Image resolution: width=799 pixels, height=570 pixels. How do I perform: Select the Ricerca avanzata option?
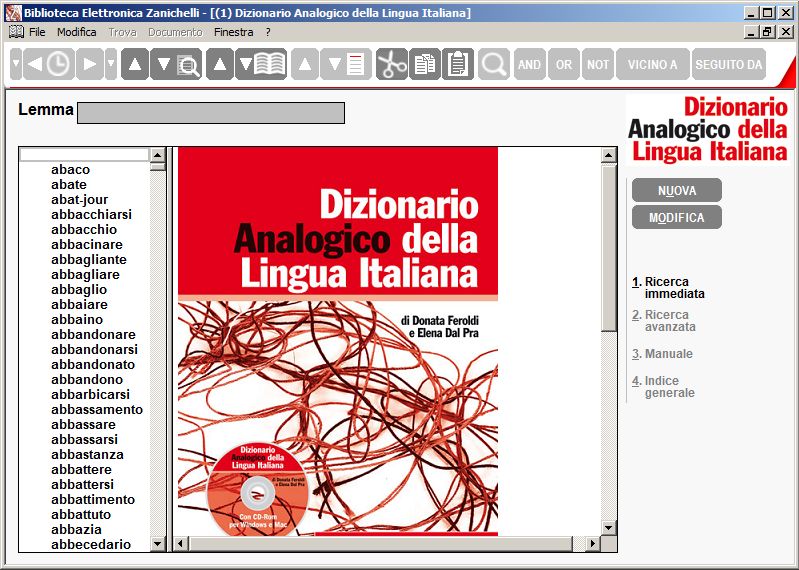[x=669, y=321]
